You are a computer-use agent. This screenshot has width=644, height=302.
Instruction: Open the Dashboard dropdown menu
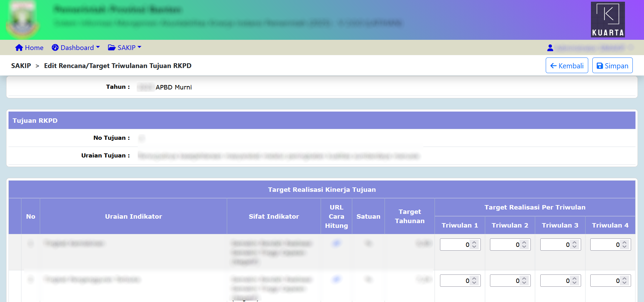click(x=76, y=48)
